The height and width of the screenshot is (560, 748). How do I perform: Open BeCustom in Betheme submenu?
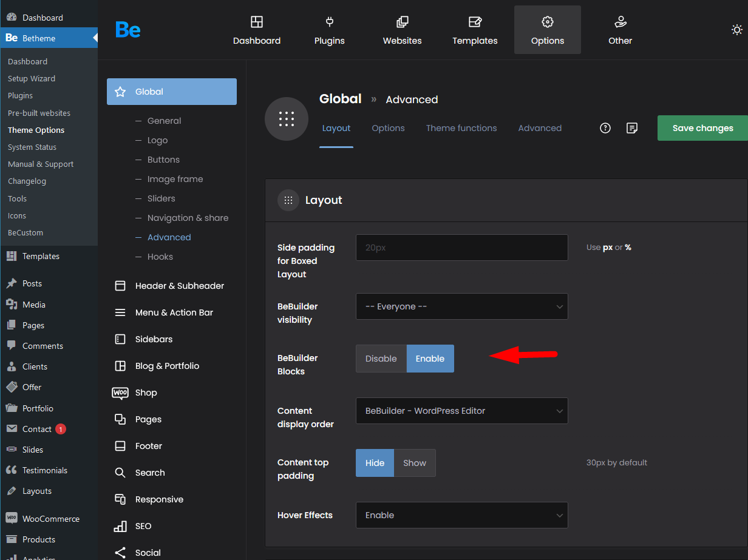(x=25, y=232)
